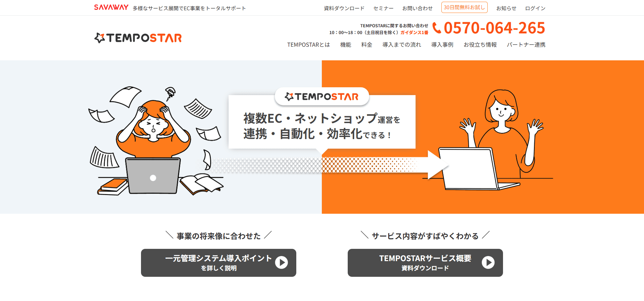Viewport: 644px width, 301px height.
Task: Click the TEMPOSTAR header logo
Action: (x=138, y=38)
